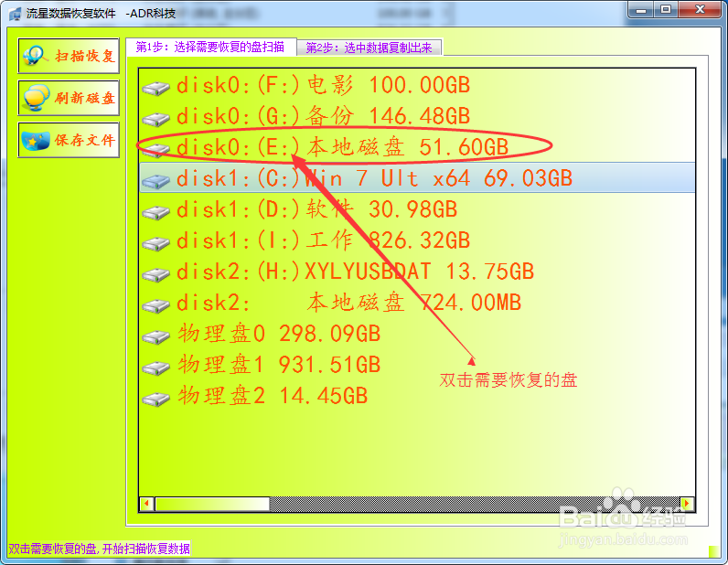The width and height of the screenshot is (728, 565).
Task: Select the 物理盘1 931.51GB row
Action: (x=417, y=366)
